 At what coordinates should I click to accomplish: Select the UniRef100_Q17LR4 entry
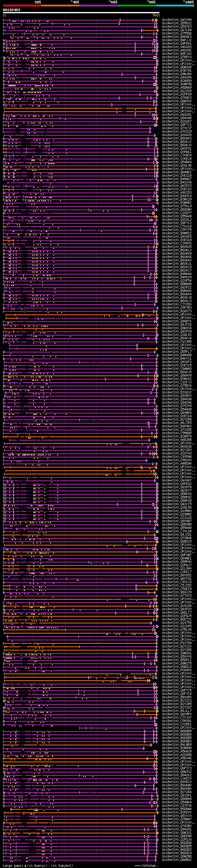pyautogui.click(x=177, y=30)
